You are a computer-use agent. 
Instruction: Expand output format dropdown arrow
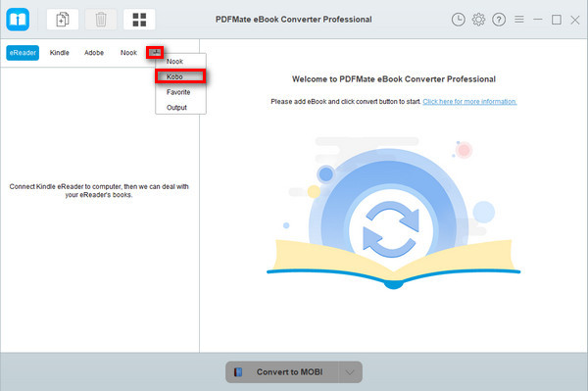pyautogui.click(x=350, y=371)
